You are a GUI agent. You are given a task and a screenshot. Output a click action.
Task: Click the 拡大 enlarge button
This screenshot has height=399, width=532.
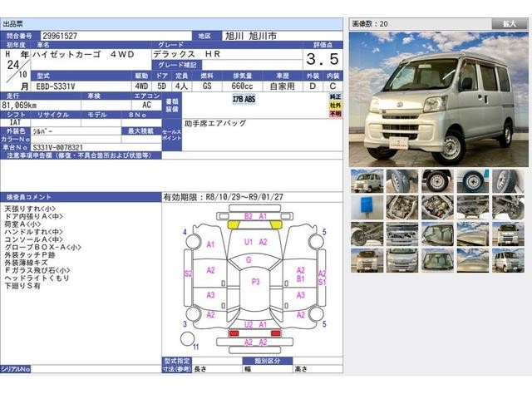click(x=510, y=24)
